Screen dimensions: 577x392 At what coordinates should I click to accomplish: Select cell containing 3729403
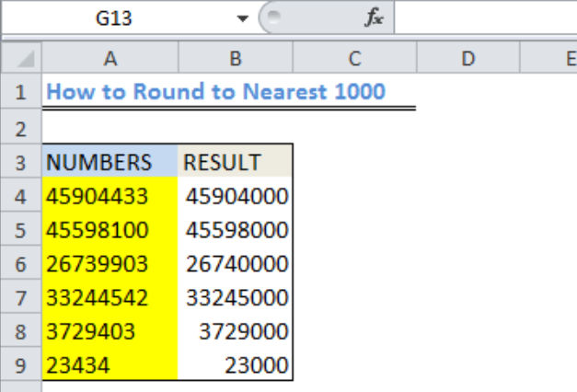click(x=110, y=330)
